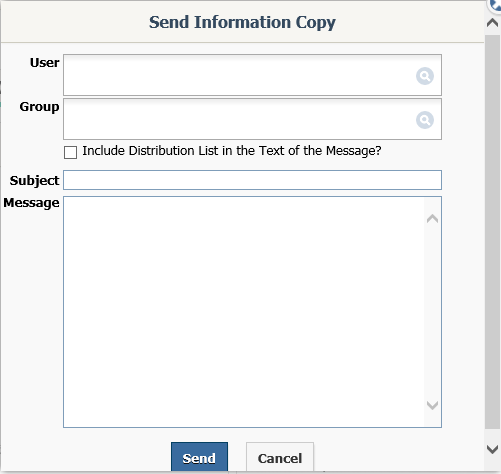Click the Message field label
The height and width of the screenshot is (474, 501).
click(31, 203)
